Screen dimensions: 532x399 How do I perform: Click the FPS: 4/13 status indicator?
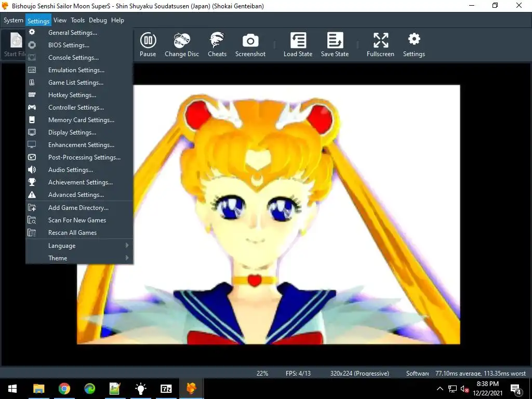(x=298, y=373)
